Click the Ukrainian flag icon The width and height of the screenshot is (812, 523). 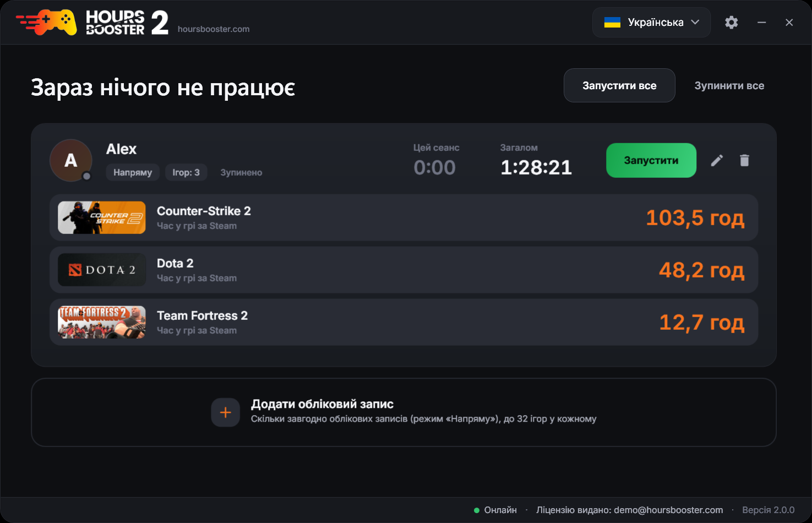612,23
